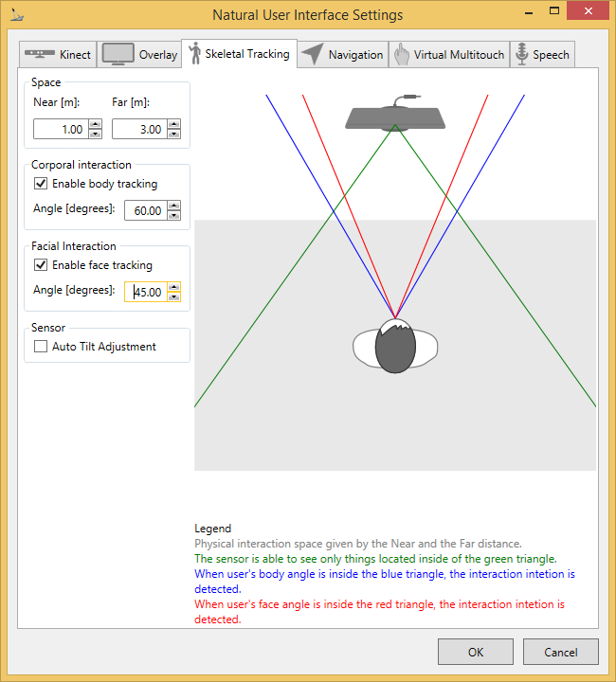Click the user head figure in diagram
This screenshot has width=616, height=682.
(x=395, y=347)
